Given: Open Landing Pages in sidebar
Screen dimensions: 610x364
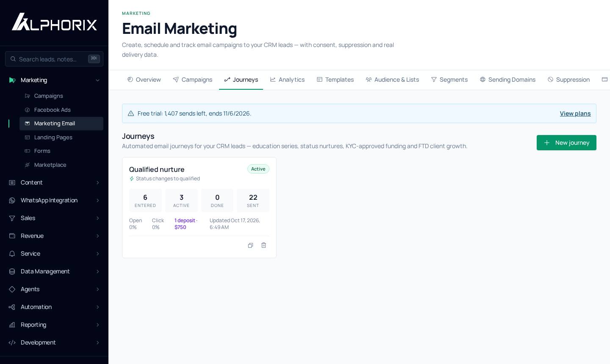Looking at the screenshot, I should coord(61,137).
